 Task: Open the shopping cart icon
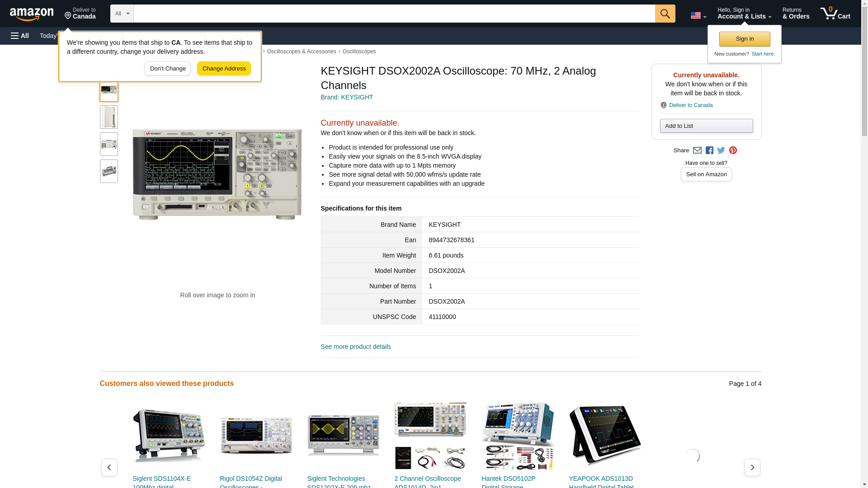pos(835,14)
